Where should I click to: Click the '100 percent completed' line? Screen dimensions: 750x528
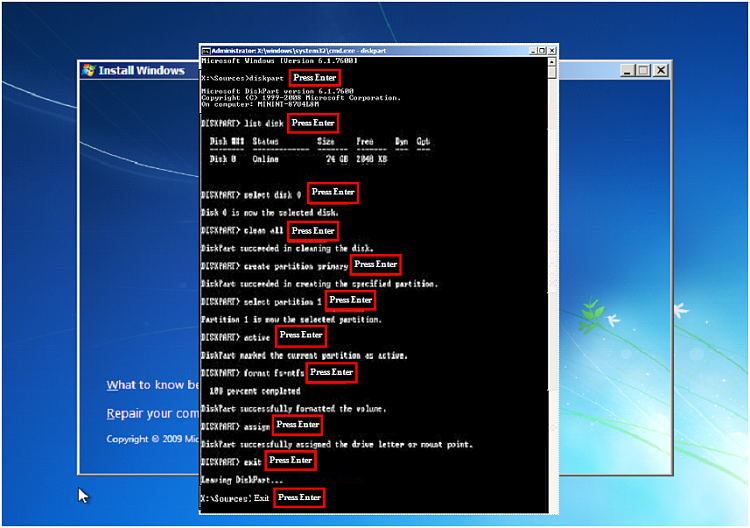click(x=255, y=391)
